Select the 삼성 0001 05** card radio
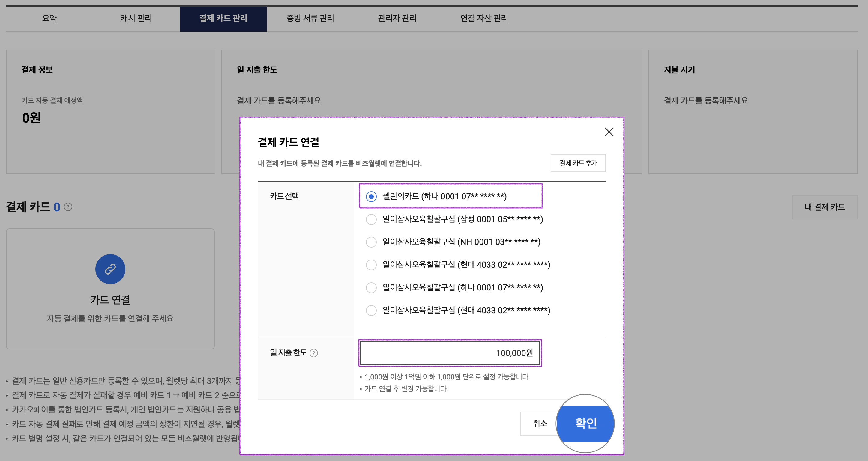 click(x=371, y=219)
